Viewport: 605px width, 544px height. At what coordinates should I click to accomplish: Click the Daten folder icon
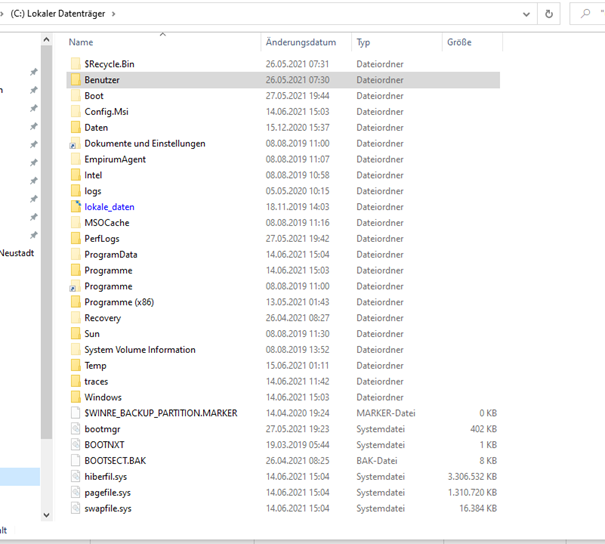(x=76, y=127)
